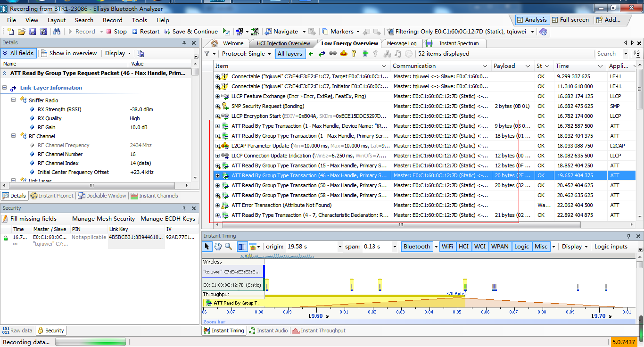Toggle the WiFi timing filter
Image resolution: width=644 pixels, height=347 pixels.
(x=447, y=247)
